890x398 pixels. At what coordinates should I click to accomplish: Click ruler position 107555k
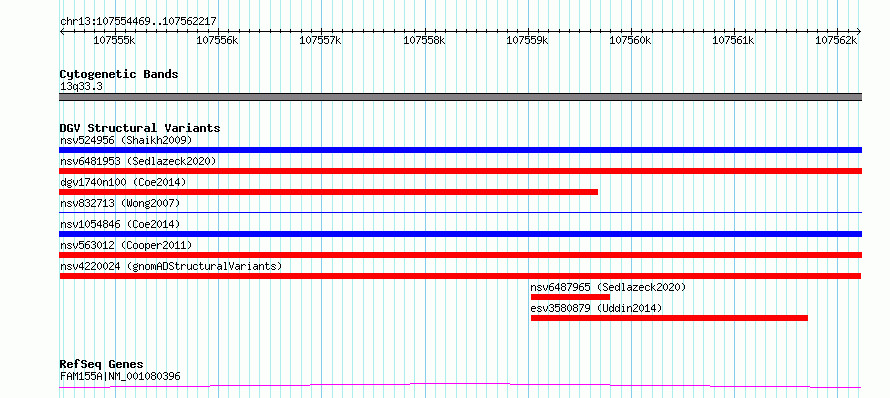115,40
